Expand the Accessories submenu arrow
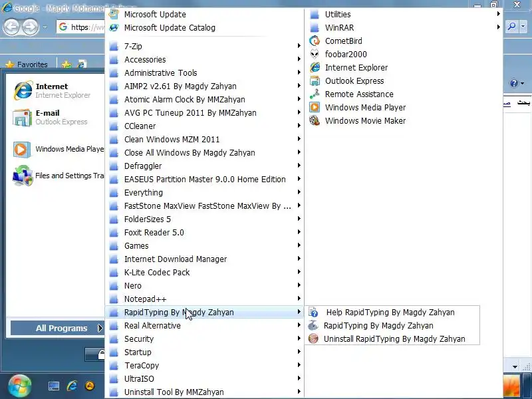The height and width of the screenshot is (399, 532). pyautogui.click(x=299, y=59)
